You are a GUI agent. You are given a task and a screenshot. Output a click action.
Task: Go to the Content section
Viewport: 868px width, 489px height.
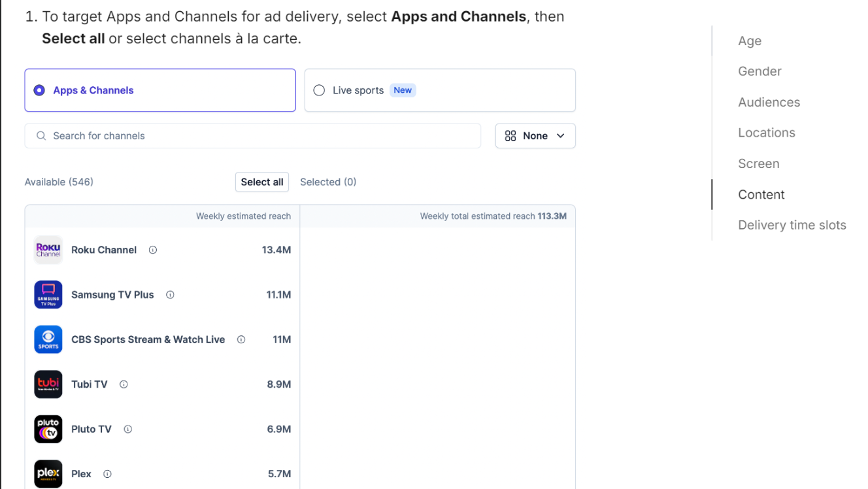coord(761,194)
